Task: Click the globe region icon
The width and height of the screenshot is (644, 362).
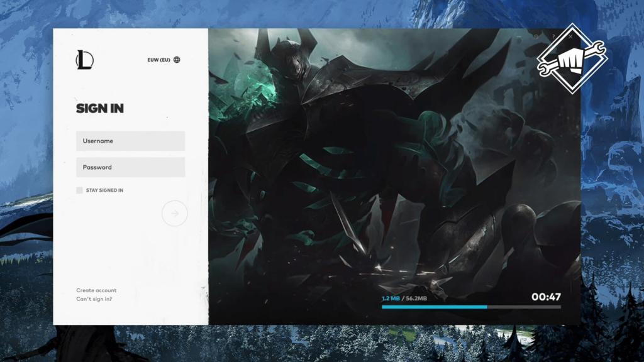Action: click(177, 60)
